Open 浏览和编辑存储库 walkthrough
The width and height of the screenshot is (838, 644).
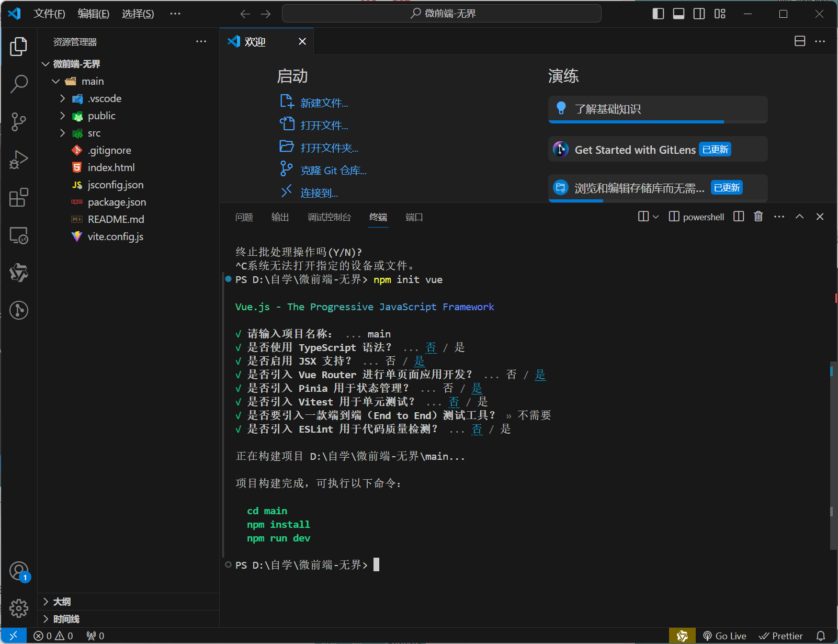click(x=658, y=188)
